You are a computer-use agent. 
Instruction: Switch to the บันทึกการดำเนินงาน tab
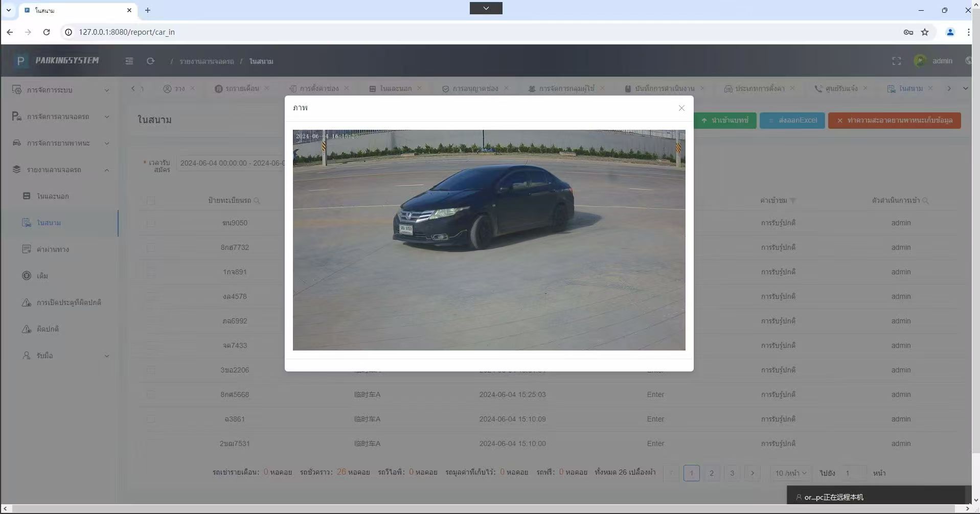(664, 88)
